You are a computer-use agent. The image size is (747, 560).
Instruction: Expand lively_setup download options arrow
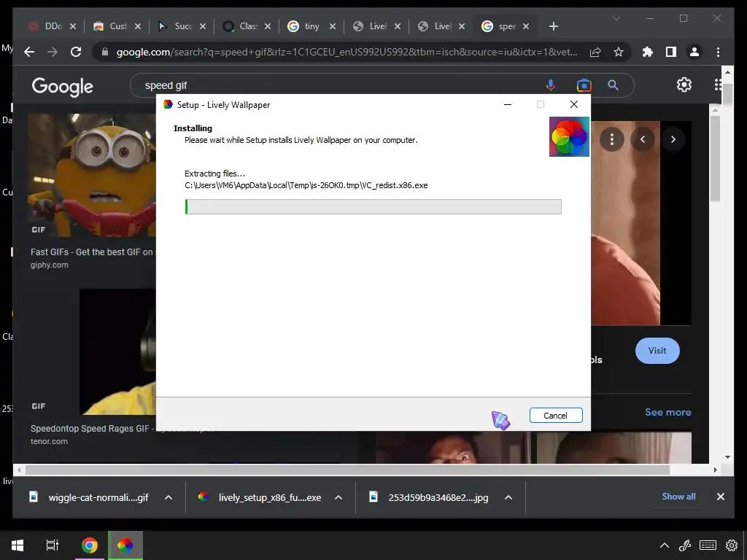(x=338, y=497)
